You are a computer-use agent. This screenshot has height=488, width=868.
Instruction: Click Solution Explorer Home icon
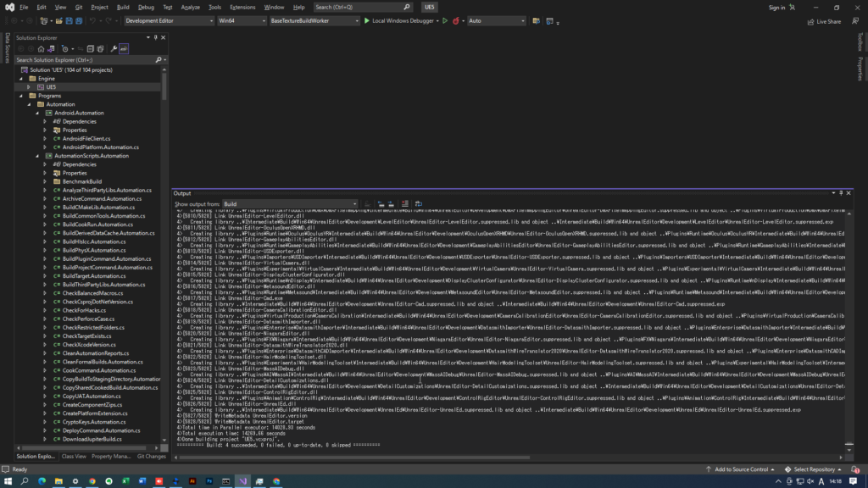[41, 48]
